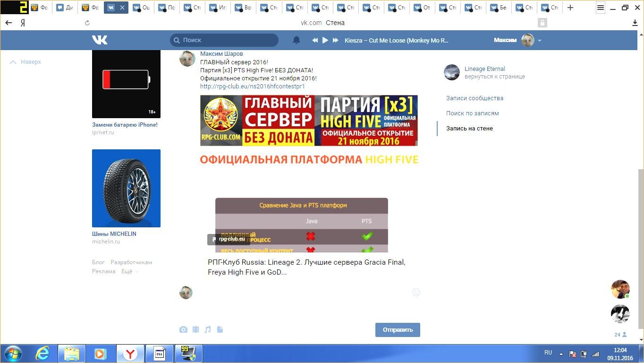The width and height of the screenshot is (644, 363).
Task: Select Запись на стене in right menu
Action: tap(469, 129)
